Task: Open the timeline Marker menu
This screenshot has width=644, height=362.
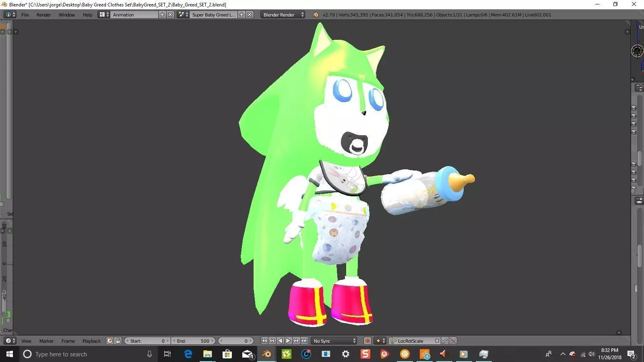Action: (x=46, y=341)
